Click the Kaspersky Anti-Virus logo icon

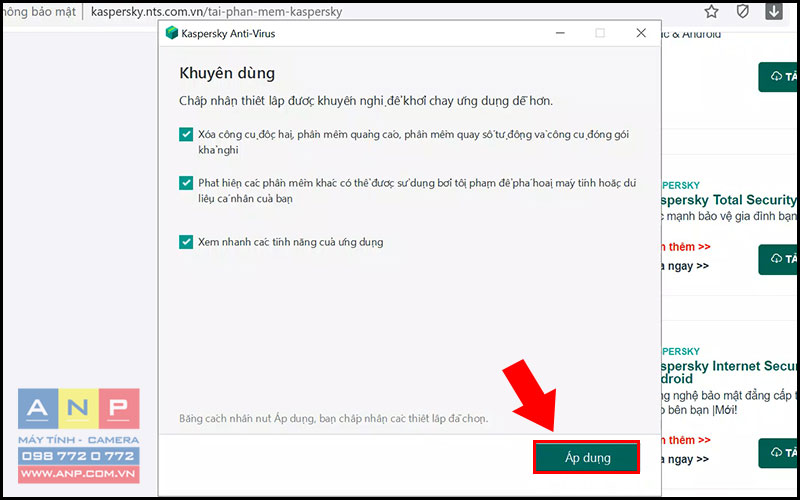[x=172, y=33]
